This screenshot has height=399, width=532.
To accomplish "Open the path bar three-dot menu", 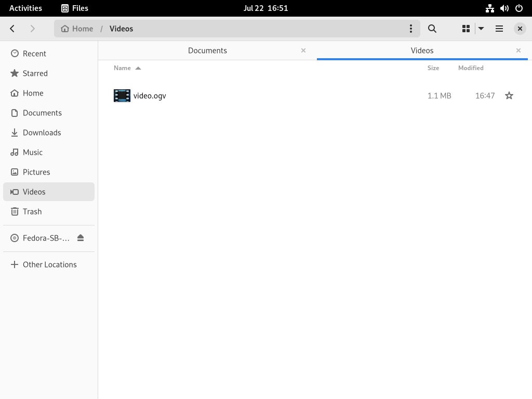I will click(411, 29).
